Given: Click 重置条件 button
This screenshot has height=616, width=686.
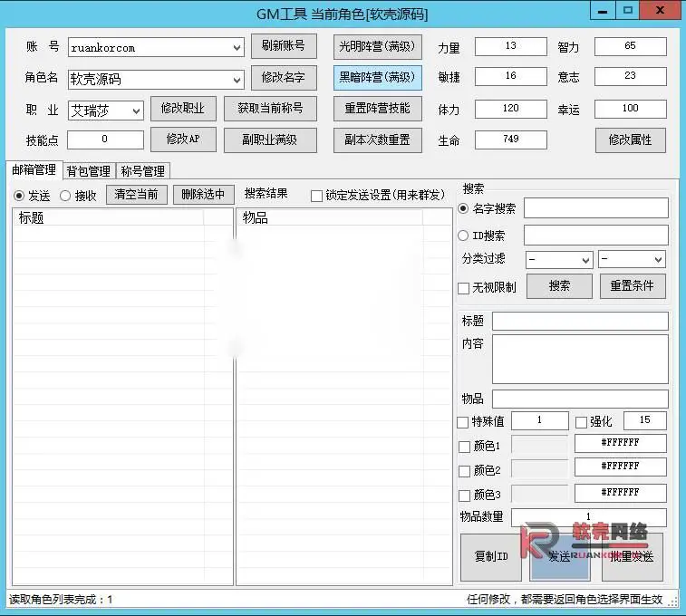Looking at the screenshot, I should point(633,286).
